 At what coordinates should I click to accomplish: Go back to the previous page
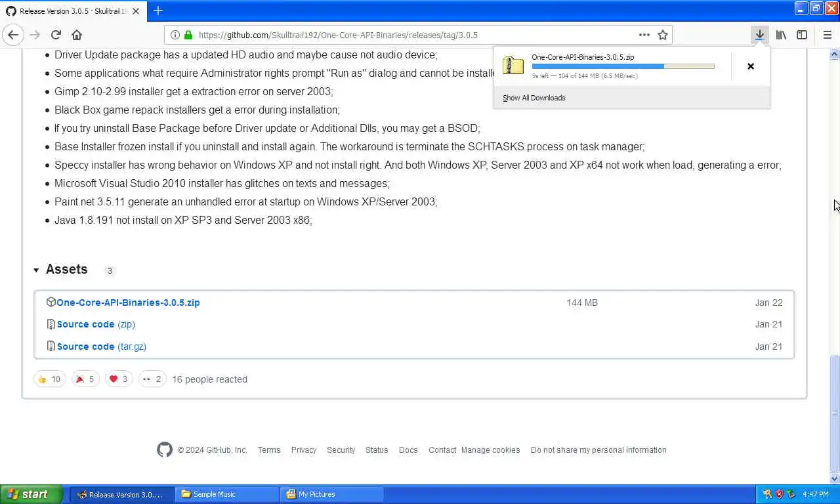click(x=13, y=35)
